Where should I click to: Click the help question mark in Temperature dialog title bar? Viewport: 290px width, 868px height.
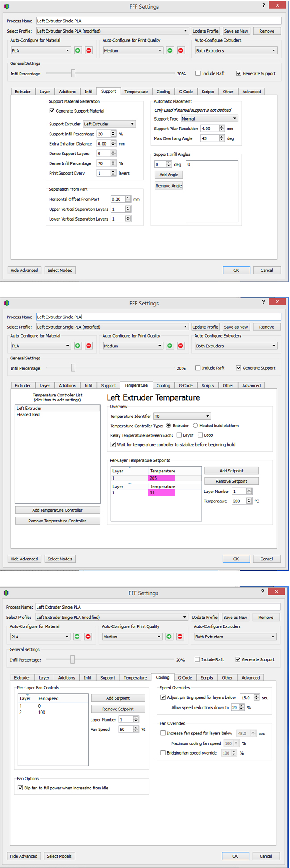point(263,302)
